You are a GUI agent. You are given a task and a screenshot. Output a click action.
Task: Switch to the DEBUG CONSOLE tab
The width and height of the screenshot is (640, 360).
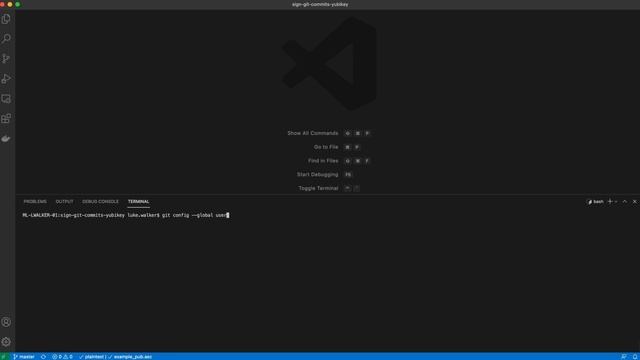pyautogui.click(x=100, y=202)
